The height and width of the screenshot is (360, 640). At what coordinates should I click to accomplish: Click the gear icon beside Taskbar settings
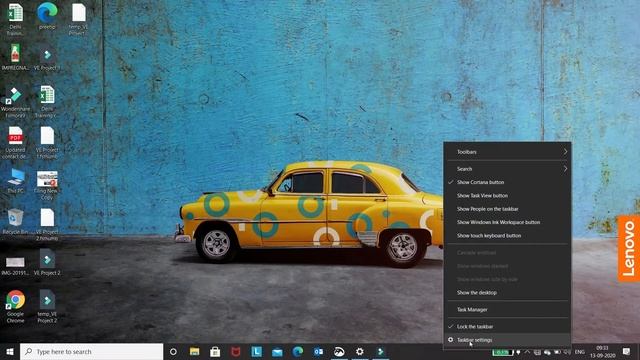pos(450,340)
